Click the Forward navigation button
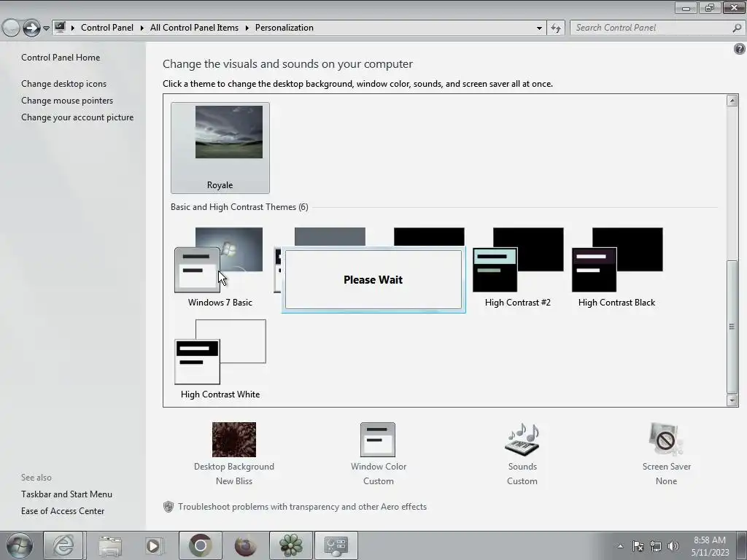Image resolution: width=747 pixels, height=560 pixels. (31, 28)
